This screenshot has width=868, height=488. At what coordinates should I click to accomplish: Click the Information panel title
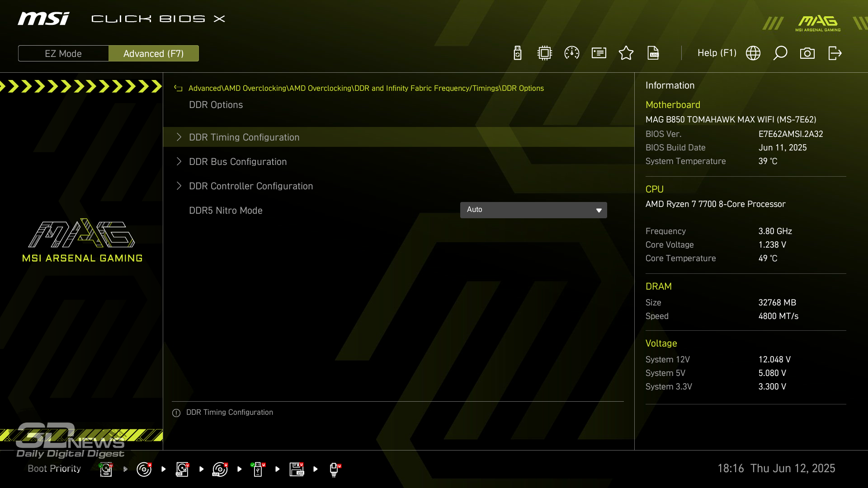[x=670, y=85]
